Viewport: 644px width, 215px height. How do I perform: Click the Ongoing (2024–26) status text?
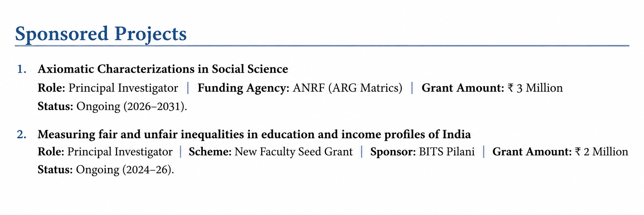(125, 170)
